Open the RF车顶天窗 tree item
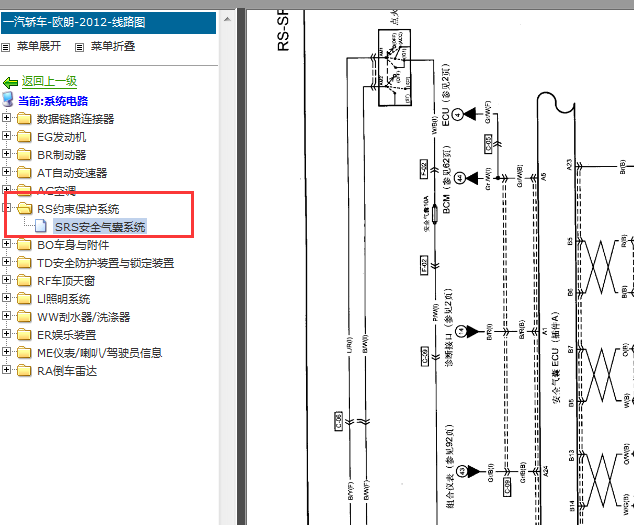The image size is (634, 525). click(x=66, y=281)
